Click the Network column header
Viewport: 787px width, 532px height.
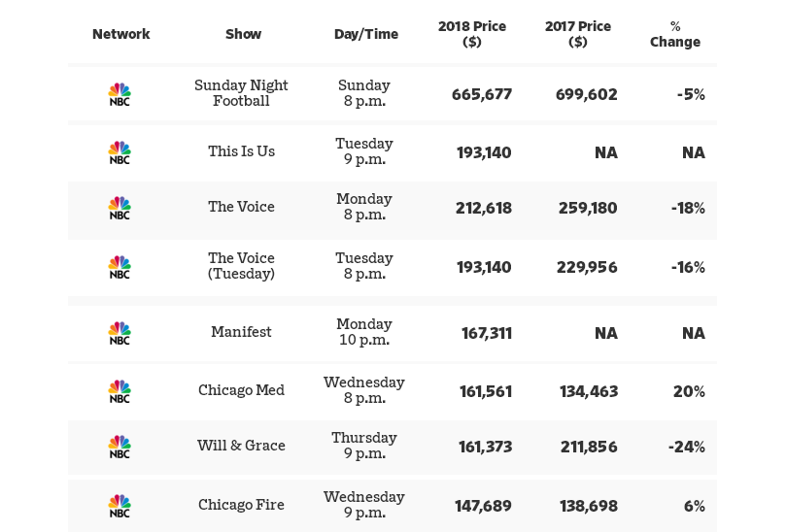point(121,34)
